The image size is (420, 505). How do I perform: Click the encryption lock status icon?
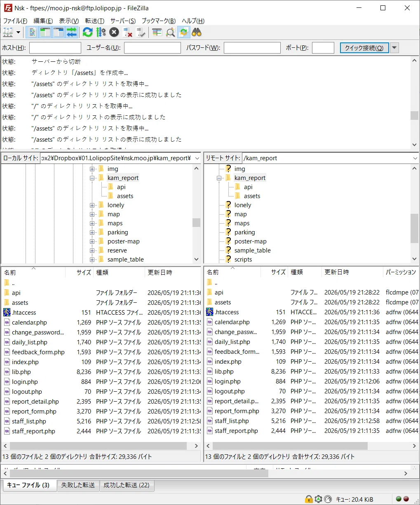coord(309,499)
